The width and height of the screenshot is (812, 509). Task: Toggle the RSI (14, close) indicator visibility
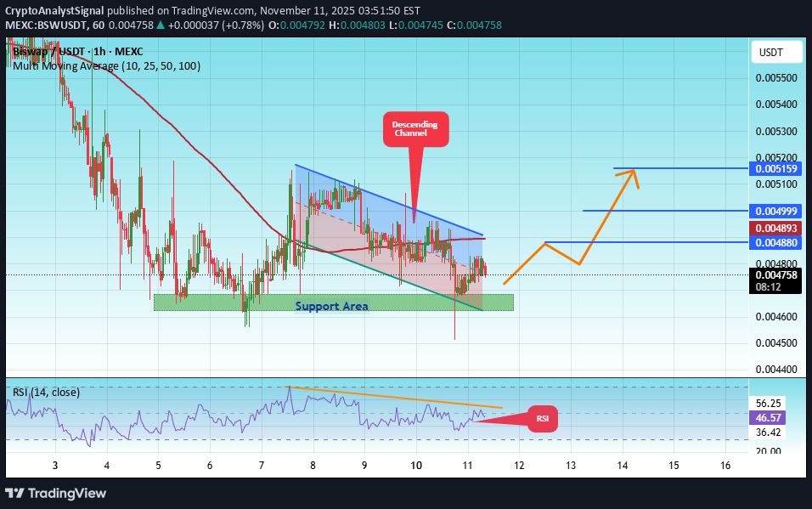(47, 392)
